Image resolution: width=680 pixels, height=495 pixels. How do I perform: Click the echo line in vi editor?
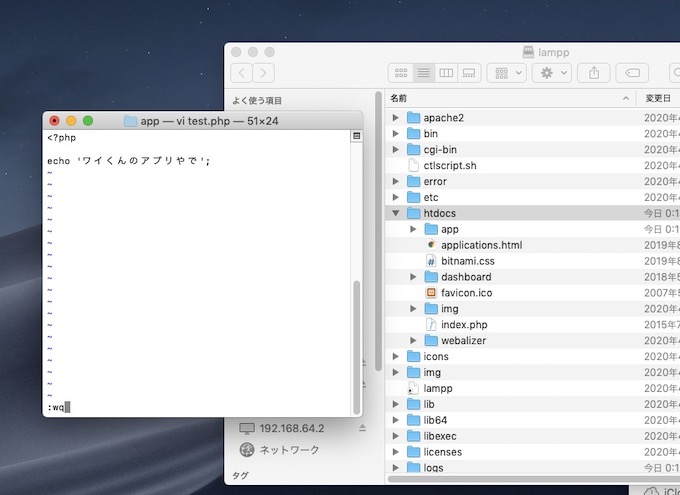click(x=129, y=161)
